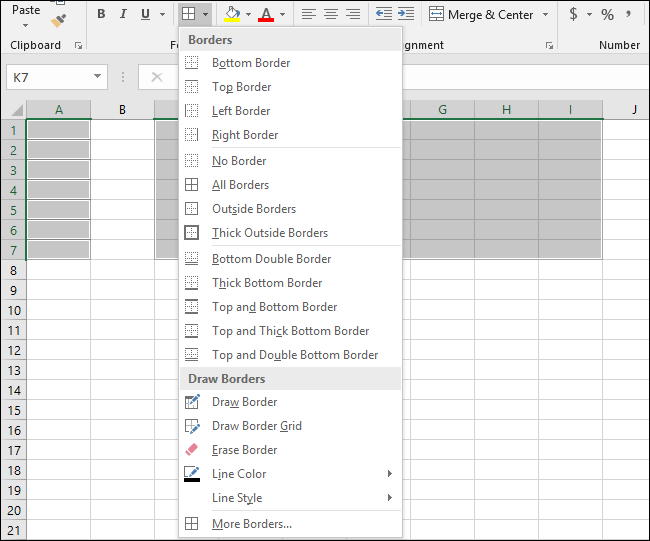Screen dimensions: 650x541
Task: Toggle Italic formatting
Action: 124,14
